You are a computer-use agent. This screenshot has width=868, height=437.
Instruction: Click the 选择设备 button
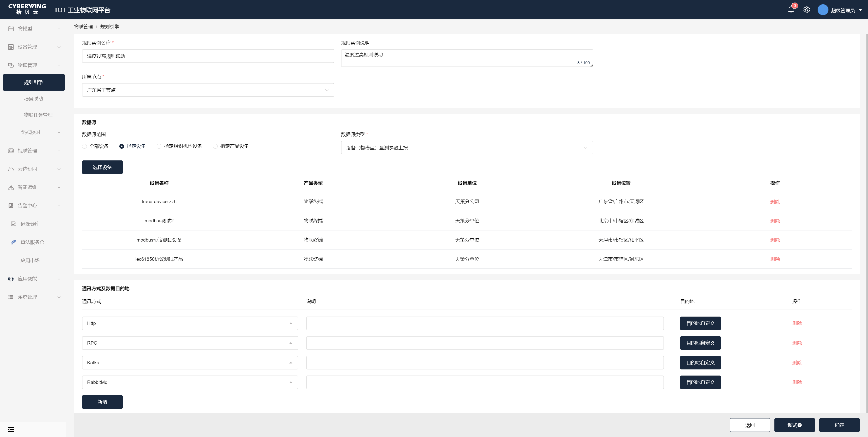pos(102,167)
